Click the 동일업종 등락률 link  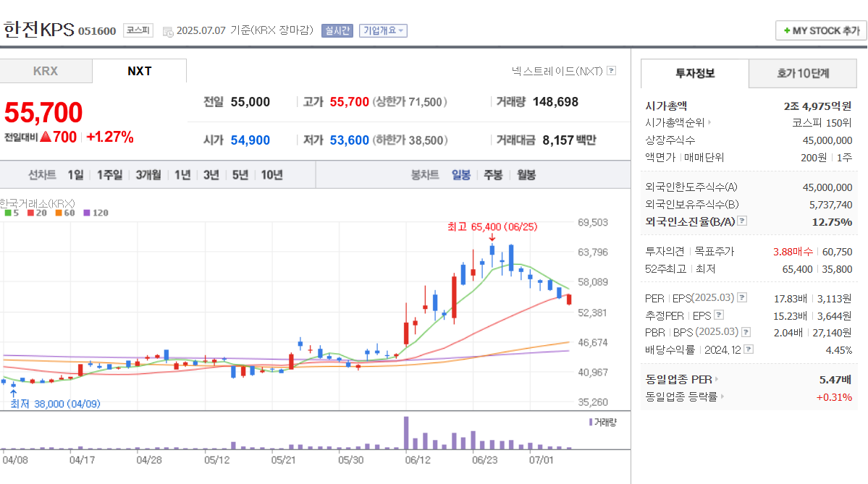click(x=681, y=396)
